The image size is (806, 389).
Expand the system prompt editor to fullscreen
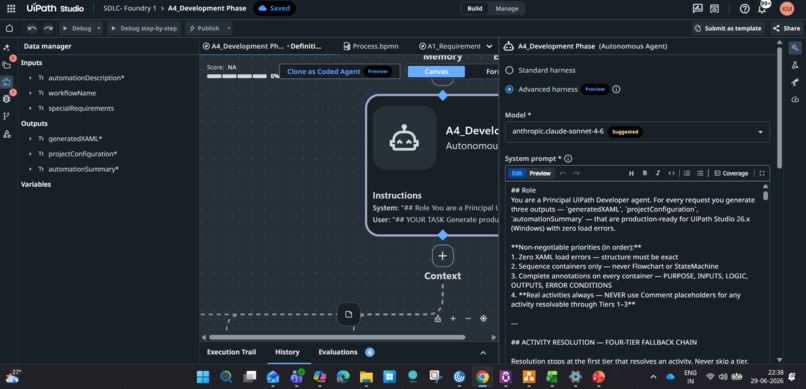point(762,173)
